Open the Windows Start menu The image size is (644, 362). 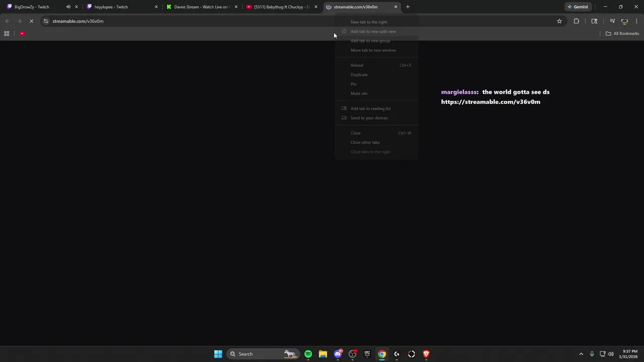point(218,354)
